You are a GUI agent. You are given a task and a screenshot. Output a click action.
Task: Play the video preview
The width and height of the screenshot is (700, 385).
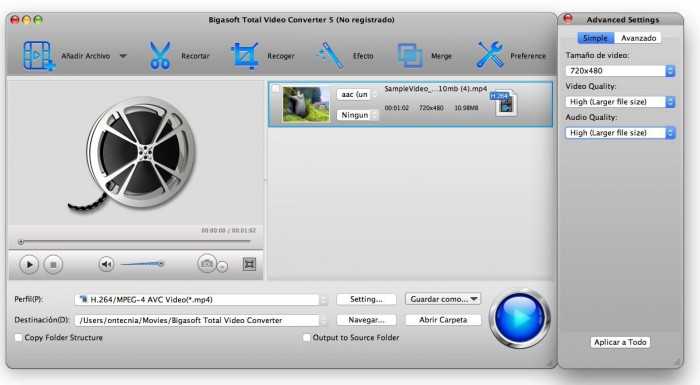[x=29, y=264]
